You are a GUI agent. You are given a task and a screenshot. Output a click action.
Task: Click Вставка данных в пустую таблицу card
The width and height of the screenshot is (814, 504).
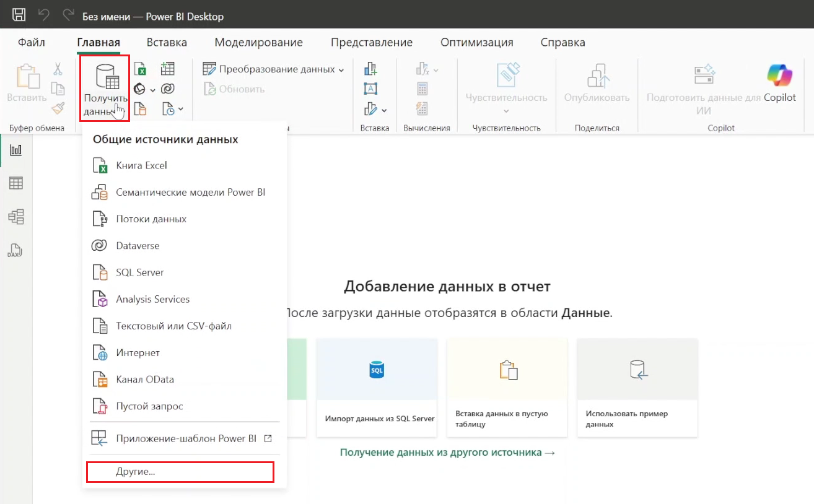point(507,388)
